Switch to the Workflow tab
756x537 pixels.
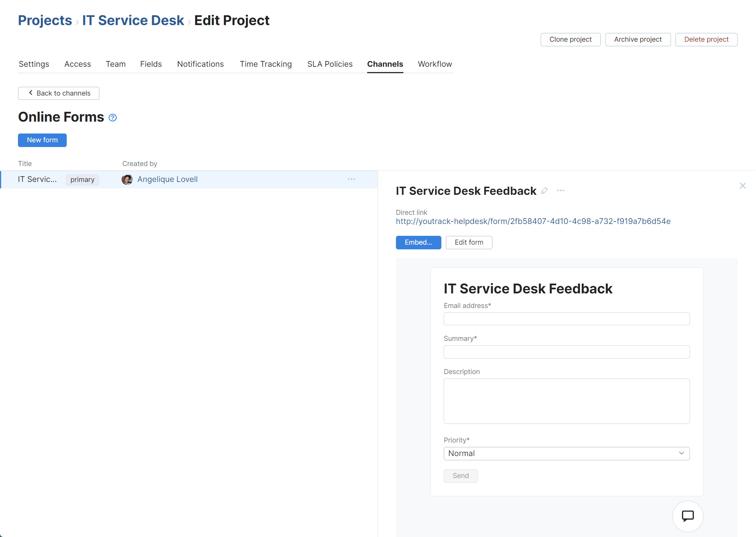[435, 64]
